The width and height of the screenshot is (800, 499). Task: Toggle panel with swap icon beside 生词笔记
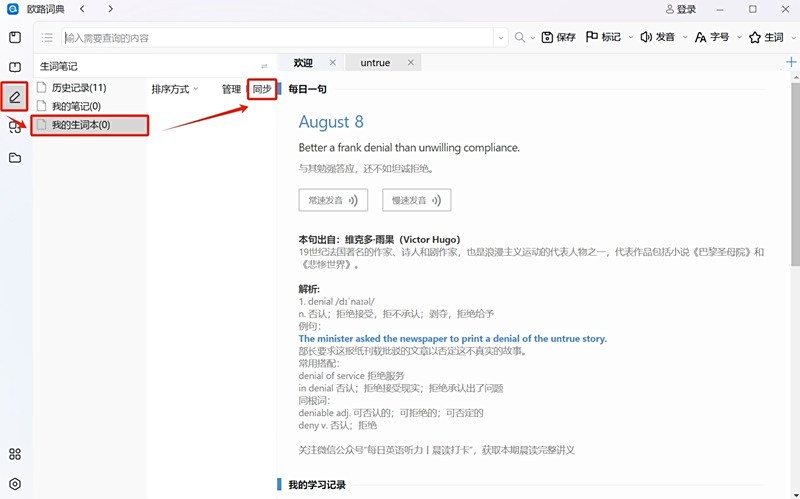(264, 66)
